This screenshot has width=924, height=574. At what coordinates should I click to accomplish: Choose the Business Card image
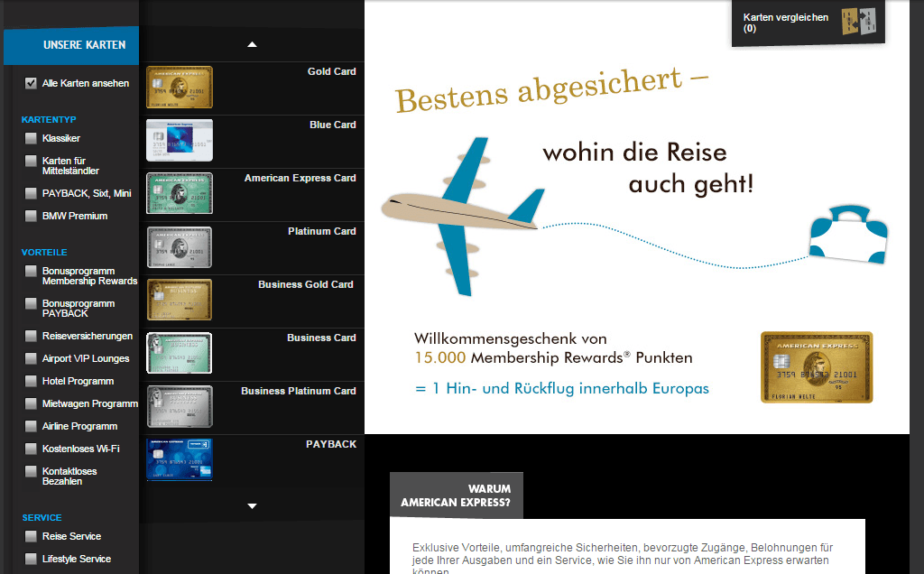tap(180, 353)
